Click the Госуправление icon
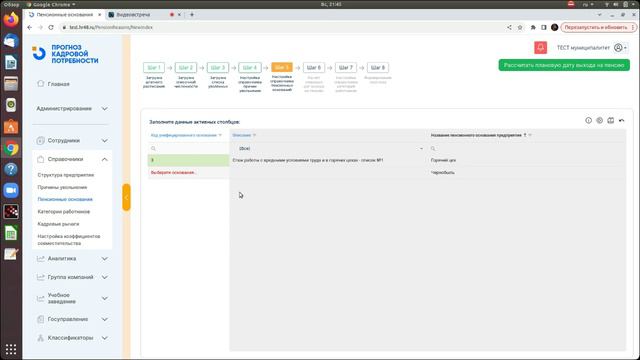The width and height of the screenshot is (640, 360). click(x=40, y=319)
